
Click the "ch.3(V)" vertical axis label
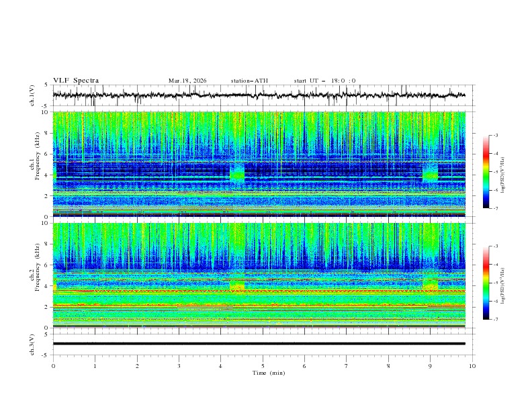click(x=32, y=345)
